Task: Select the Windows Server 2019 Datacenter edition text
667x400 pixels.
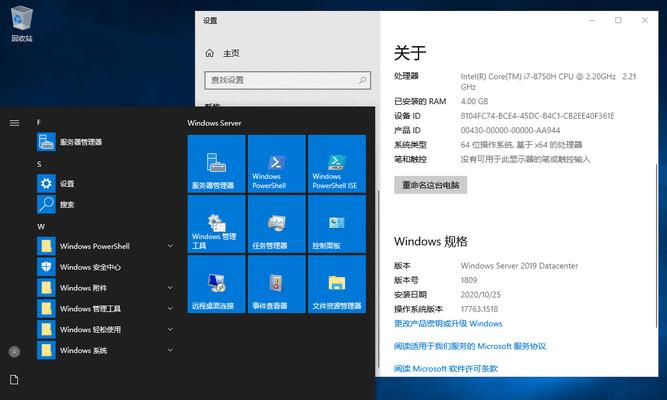Action: [x=519, y=266]
